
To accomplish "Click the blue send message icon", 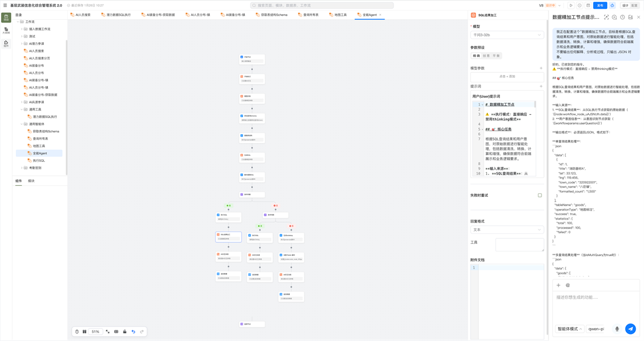I will tap(631, 329).
